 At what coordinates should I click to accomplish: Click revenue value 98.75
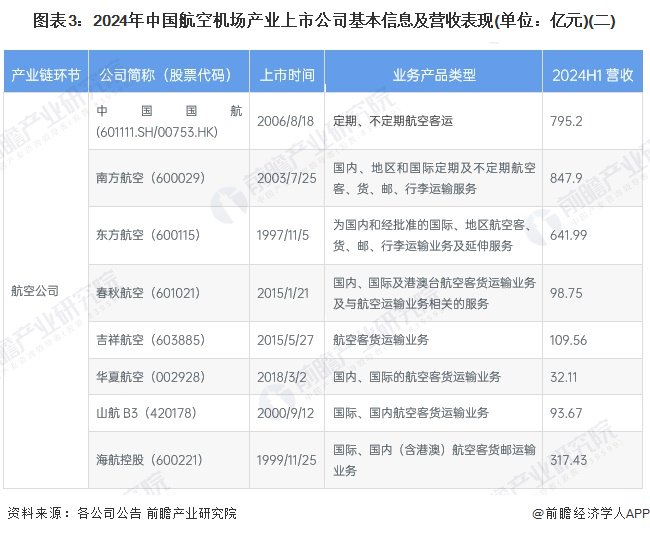pos(566,294)
